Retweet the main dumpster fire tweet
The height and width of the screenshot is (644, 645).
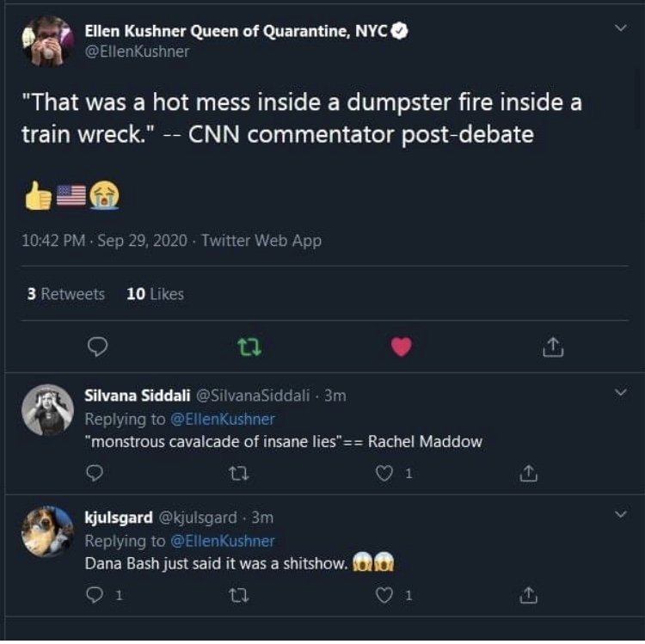click(248, 347)
